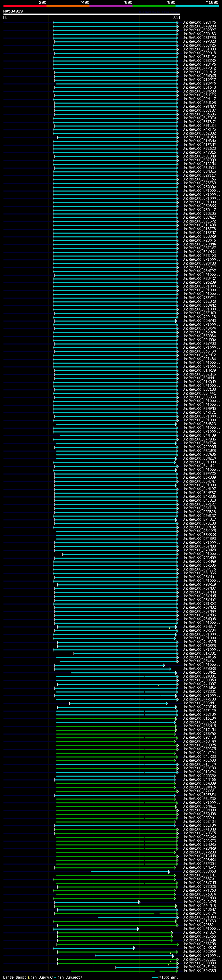Click the purple ~60% identity legend bar

point(111,6)
